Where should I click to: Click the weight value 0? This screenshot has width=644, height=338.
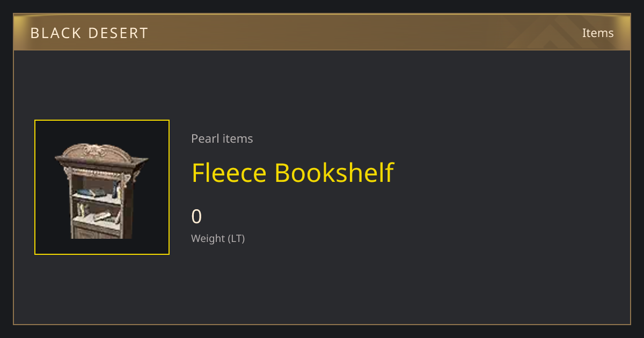(196, 217)
